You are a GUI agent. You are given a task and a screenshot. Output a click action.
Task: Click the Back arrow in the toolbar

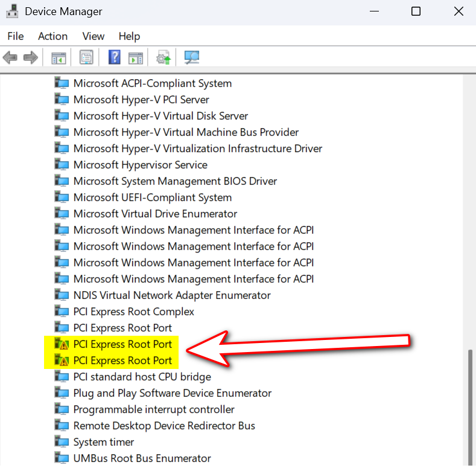10,57
